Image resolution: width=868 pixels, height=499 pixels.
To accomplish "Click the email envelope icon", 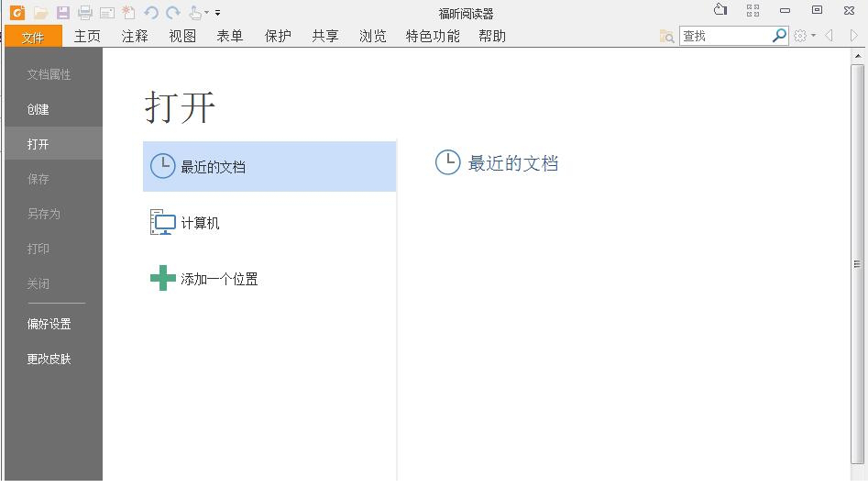I will 107,12.
